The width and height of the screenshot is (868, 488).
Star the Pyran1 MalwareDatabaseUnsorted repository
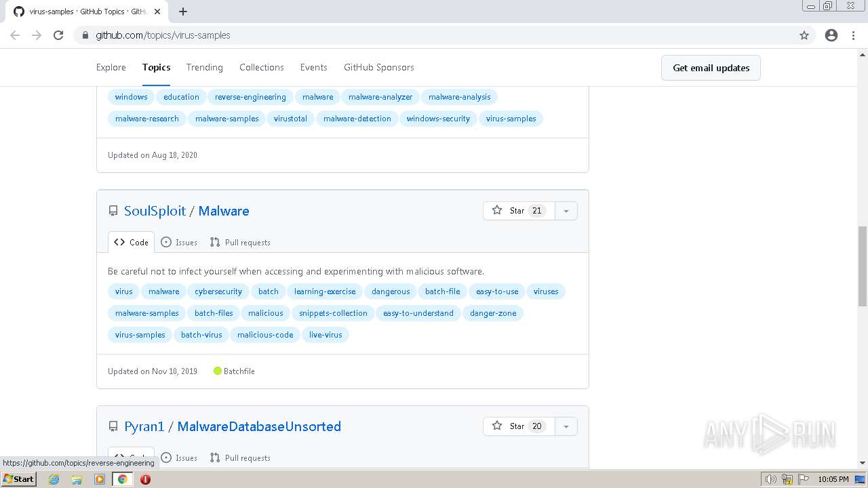[x=519, y=426]
